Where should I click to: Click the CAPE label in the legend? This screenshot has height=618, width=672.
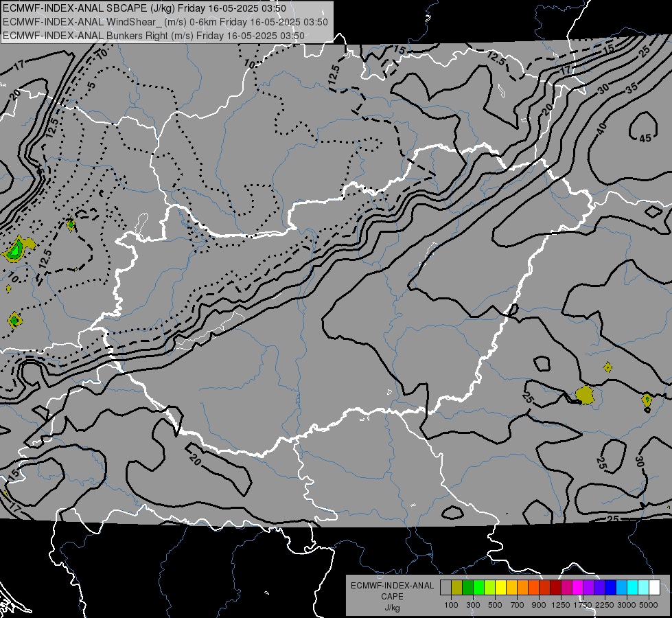point(392,597)
